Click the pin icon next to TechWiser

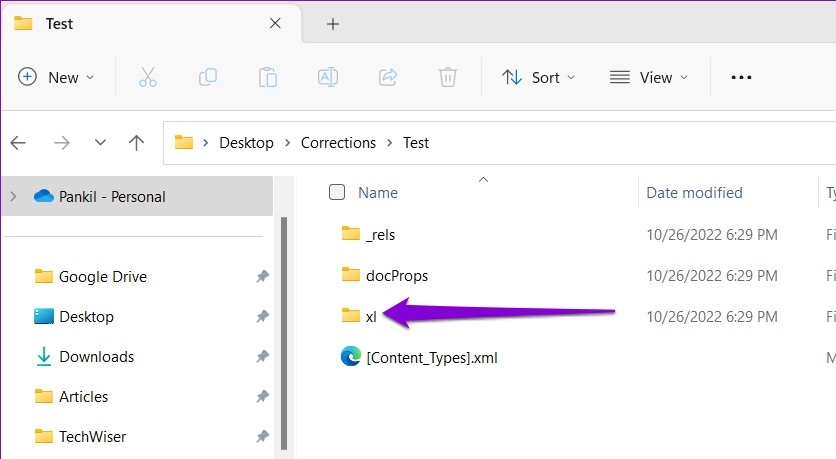pos(262,437)
